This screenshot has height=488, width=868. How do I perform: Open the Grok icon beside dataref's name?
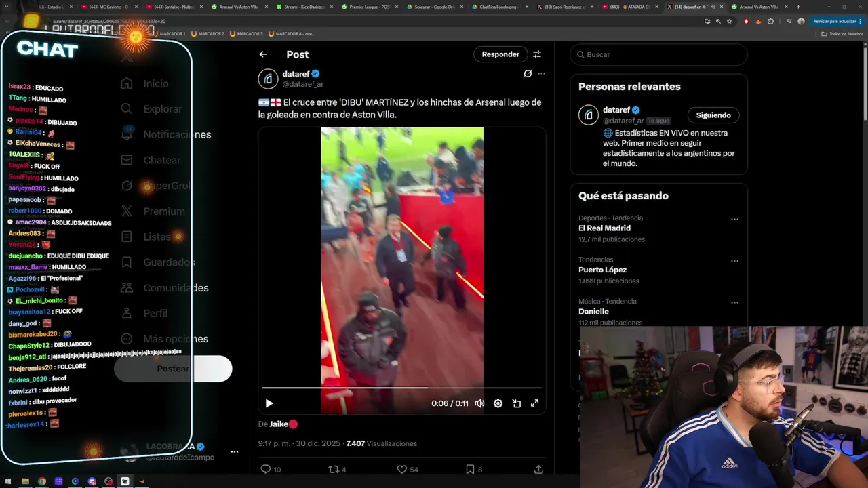[528, 74]
